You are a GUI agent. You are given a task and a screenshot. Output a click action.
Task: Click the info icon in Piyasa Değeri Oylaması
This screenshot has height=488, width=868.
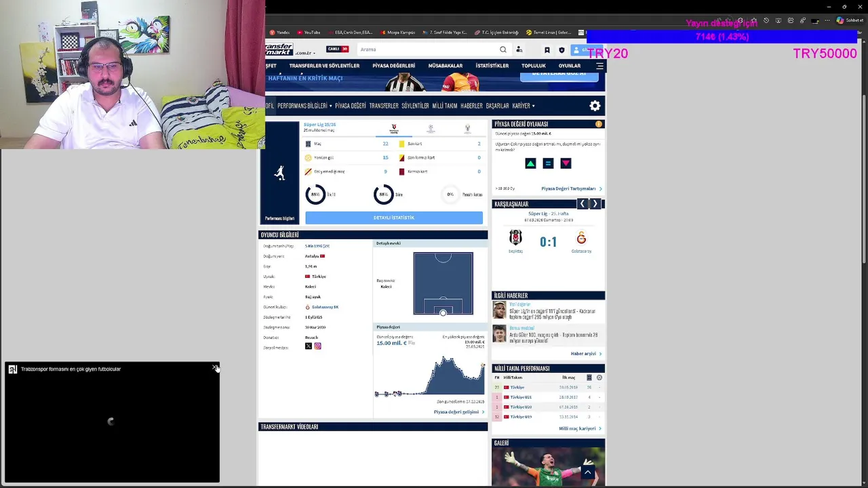point(599,124)
